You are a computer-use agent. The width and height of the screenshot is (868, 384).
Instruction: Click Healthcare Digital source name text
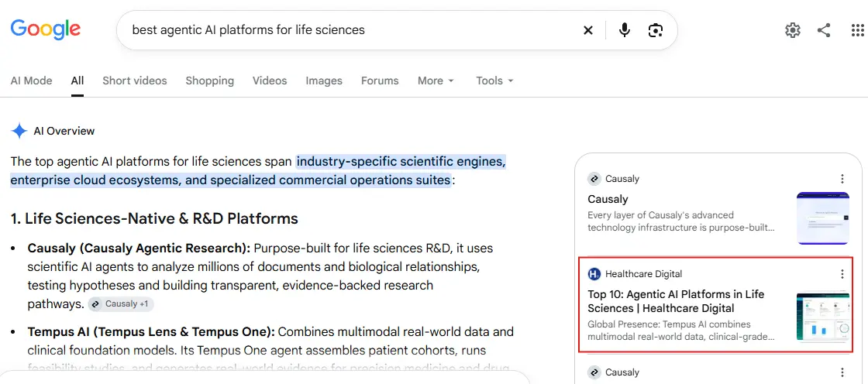(644, 274)
